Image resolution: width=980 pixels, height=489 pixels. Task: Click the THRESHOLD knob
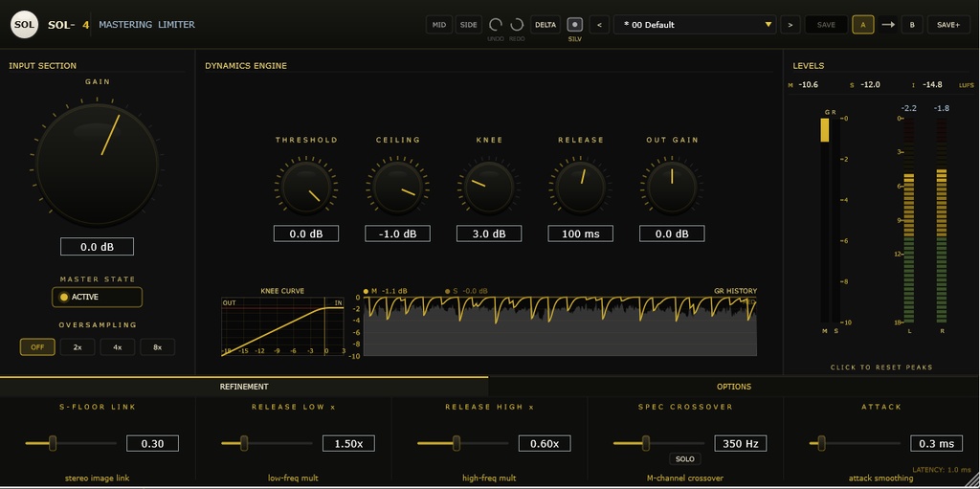[306, 187]
